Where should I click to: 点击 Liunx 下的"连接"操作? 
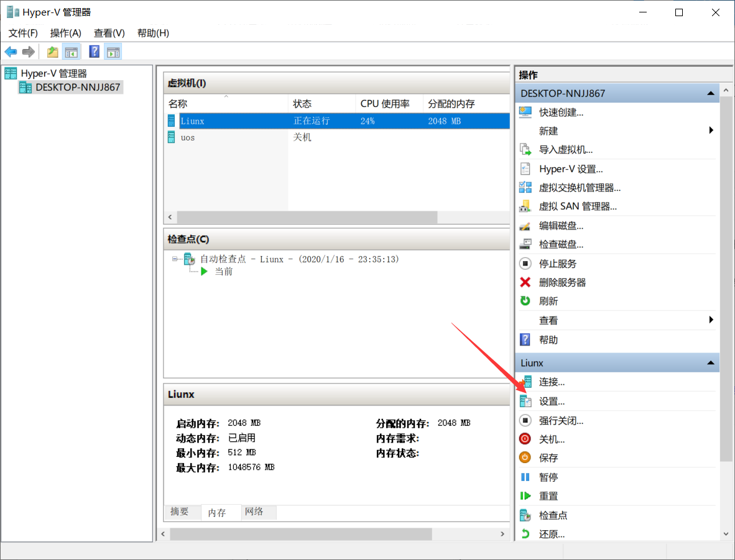[553, 382]
